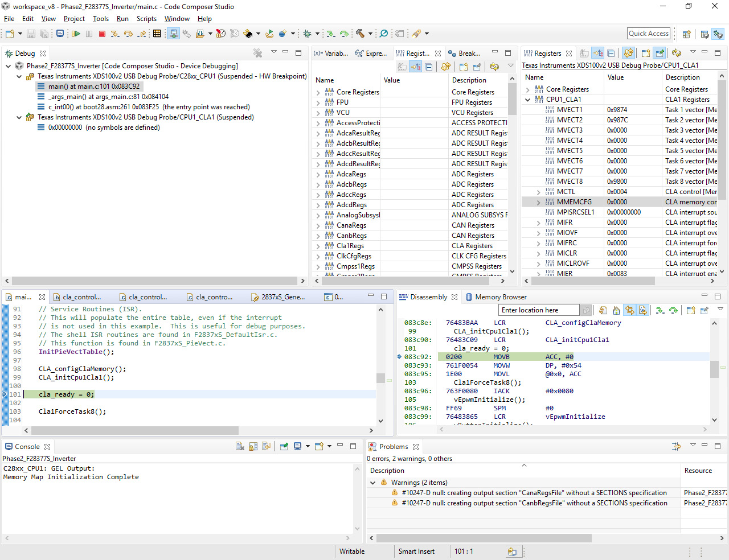This screenshot has height=560, width=729.
Task: Click the Step Into toolbar icon
Action: coord(115,34)
